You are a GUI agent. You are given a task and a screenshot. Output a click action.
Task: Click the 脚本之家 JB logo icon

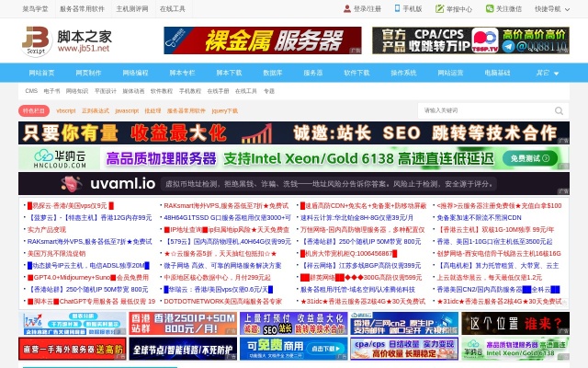(x=36, y=40)
